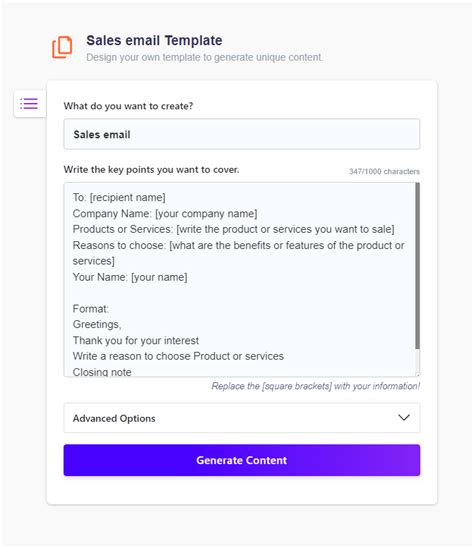This screenshot has height=548, width=474.
Task: Click the scrollbar track below the thumb
Action: 417,360
